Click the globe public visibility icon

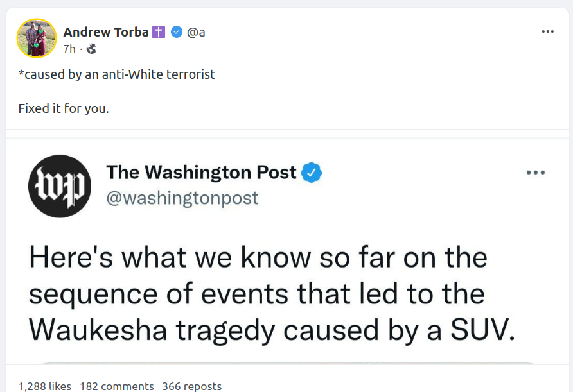click(91, 48)
